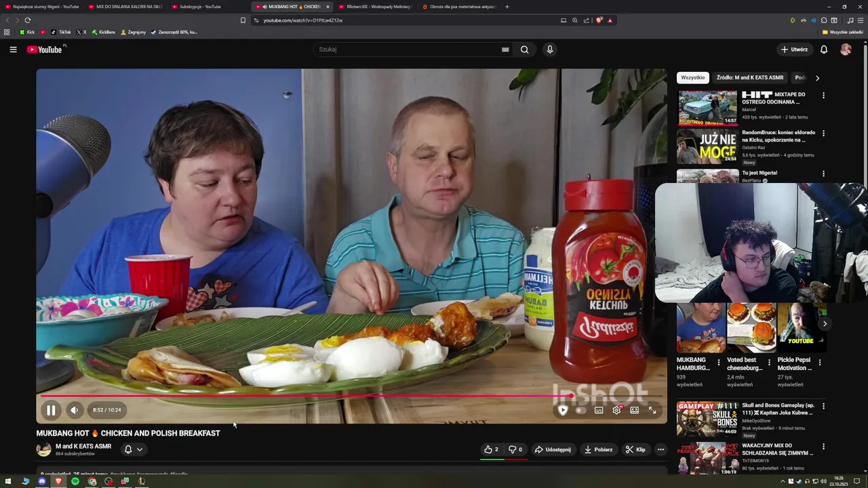Click the bookmark icon beside the address bar

pos(243,20)
